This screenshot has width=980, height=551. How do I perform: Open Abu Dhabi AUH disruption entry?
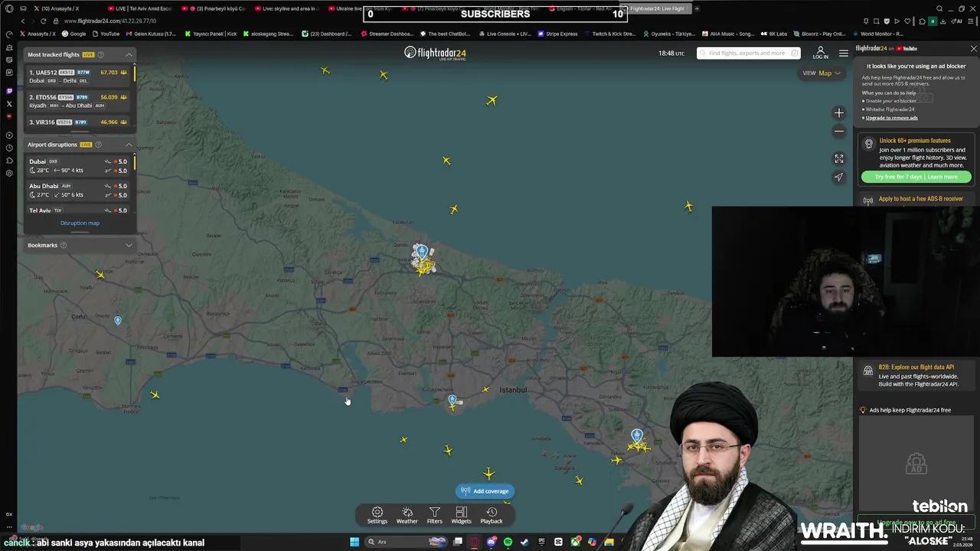click(79, 191)
